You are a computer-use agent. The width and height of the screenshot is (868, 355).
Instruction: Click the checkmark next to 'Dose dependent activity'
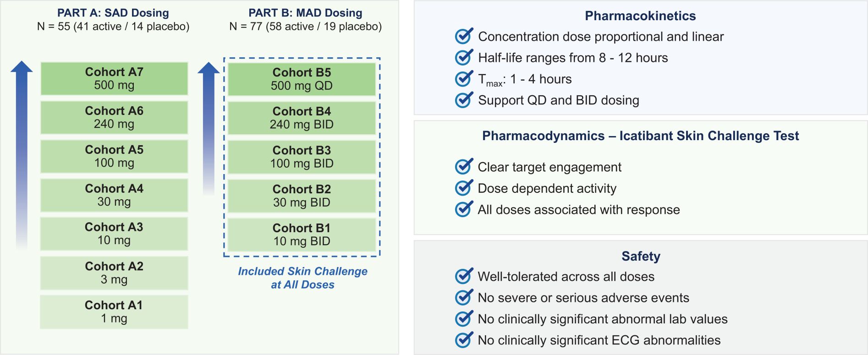point(463,188)
